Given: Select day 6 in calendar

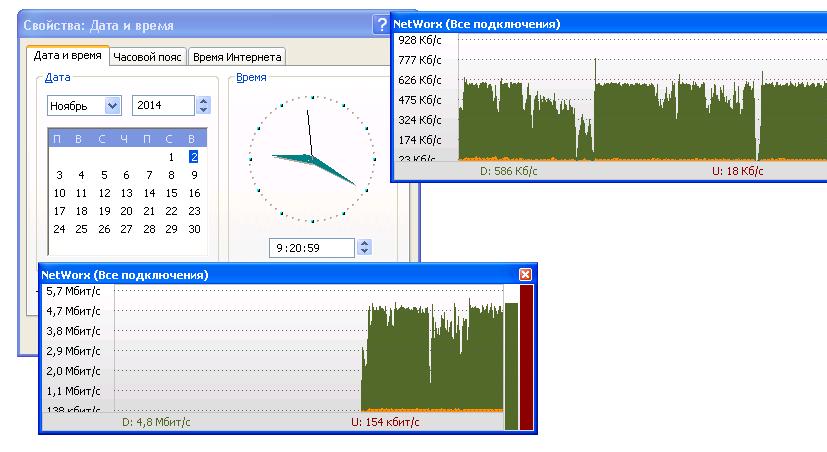Looking at the screenshot, I should click(x=126, y=175).
